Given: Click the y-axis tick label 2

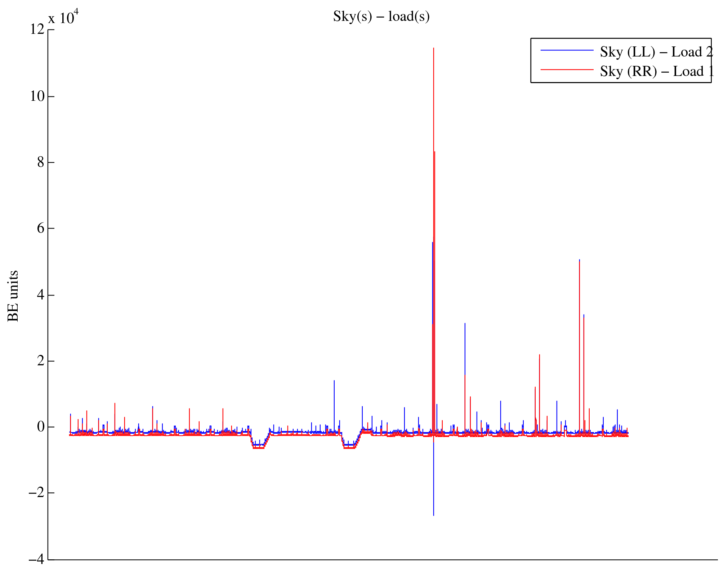Looking at the screenshot, I should (40, 361).
